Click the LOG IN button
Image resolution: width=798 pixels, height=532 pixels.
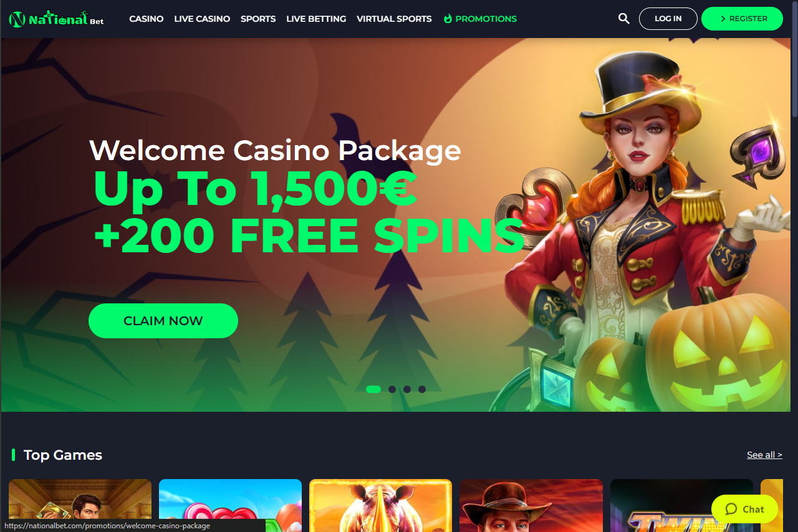[668, 19]
